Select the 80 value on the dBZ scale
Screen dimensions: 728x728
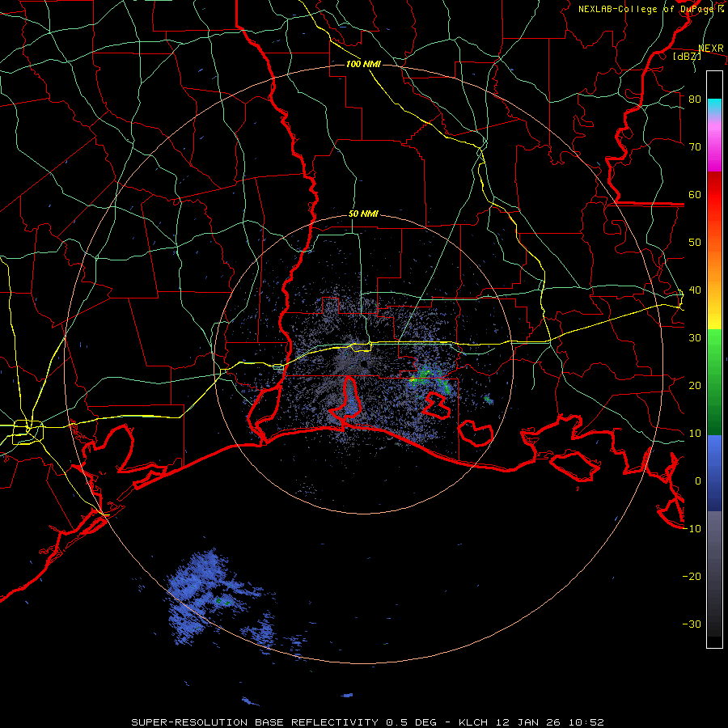695,99
